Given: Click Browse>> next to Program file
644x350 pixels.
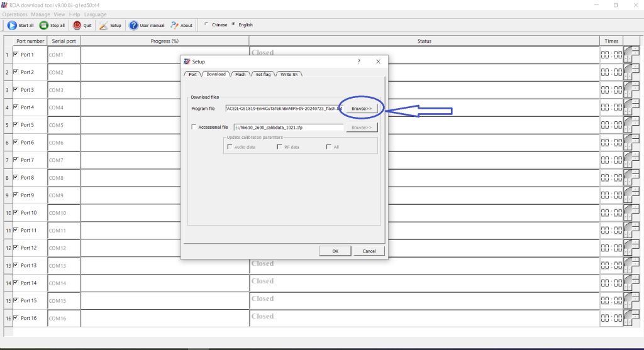Looking at the screenshot, I should click(362, 109).
